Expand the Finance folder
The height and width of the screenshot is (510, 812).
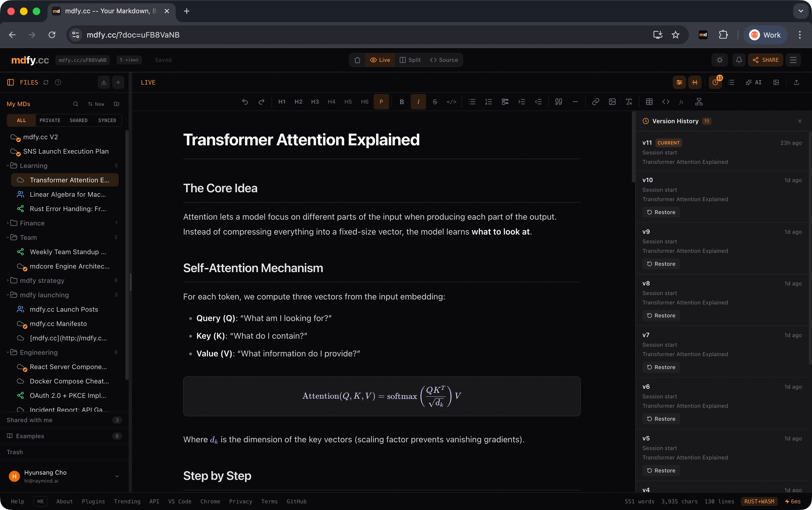[32, 223]
